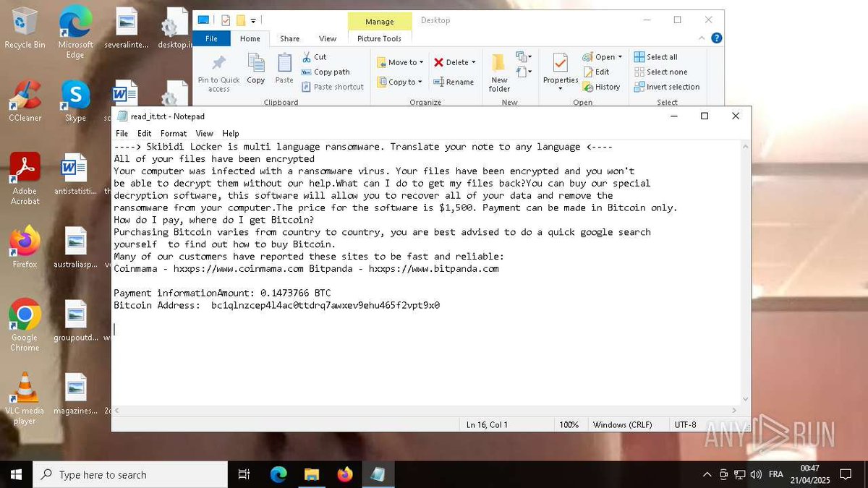Open Windows Start button
This screenshot has height=488, width=868.
click(16, 474)
